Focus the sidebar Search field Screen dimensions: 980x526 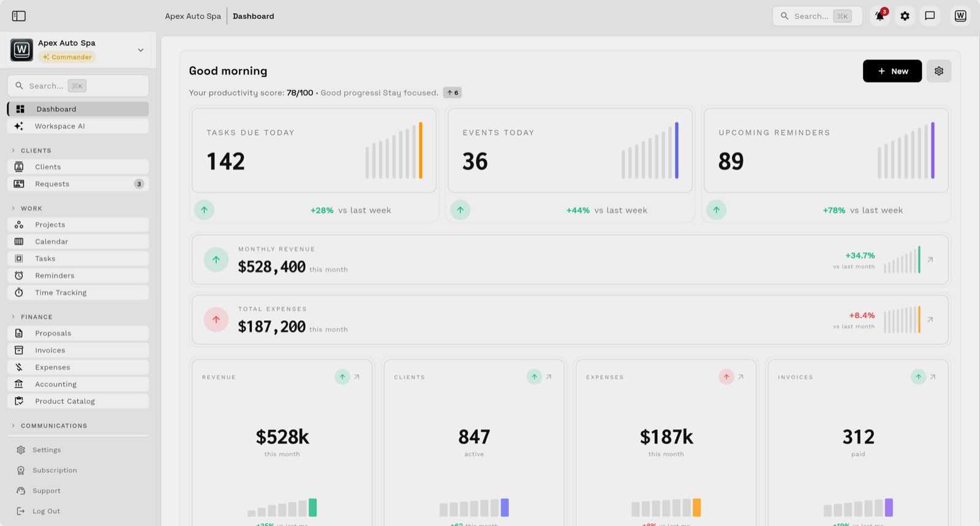tap(78, 86)
